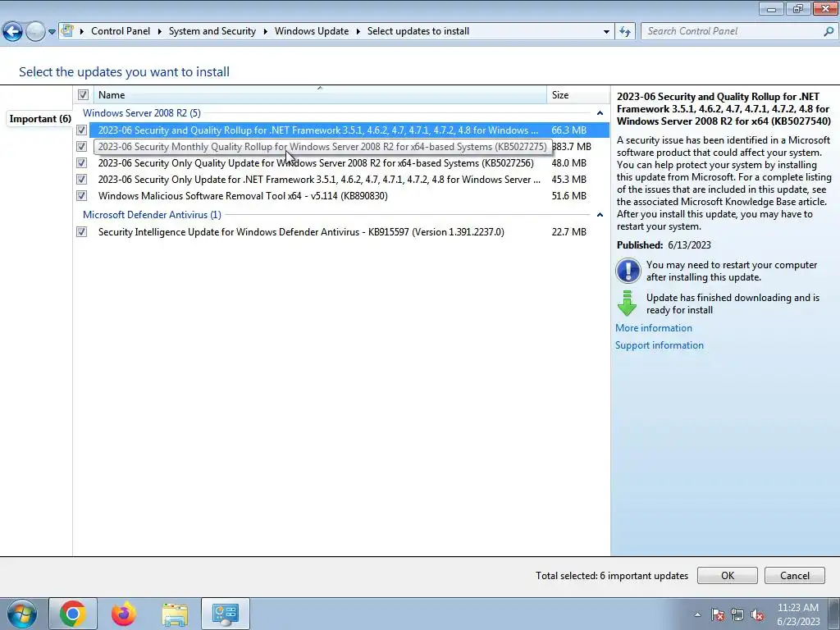Image resolution: width=840 pixels, height=630 pixels.
Task: Open the network tray icon
Action: tap(737, 614)
